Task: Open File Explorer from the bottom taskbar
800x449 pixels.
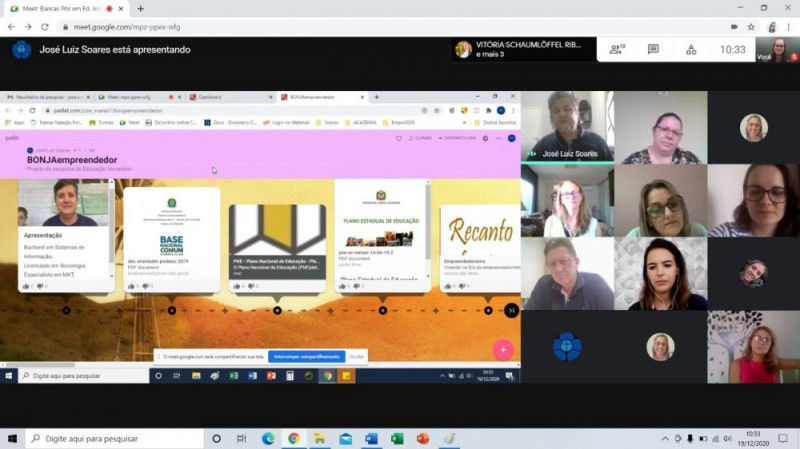Action: coord(319,439)
